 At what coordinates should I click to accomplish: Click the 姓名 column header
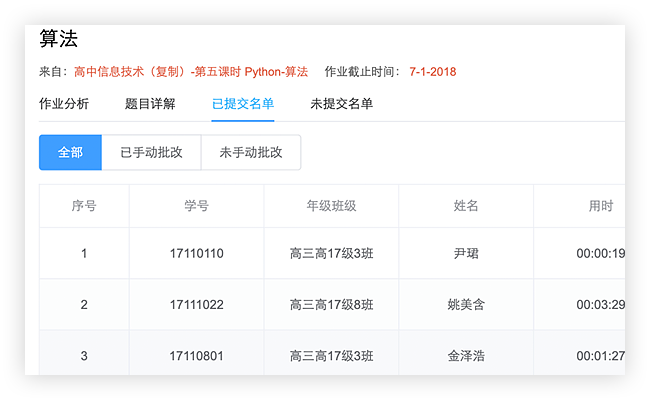[466, 206]
